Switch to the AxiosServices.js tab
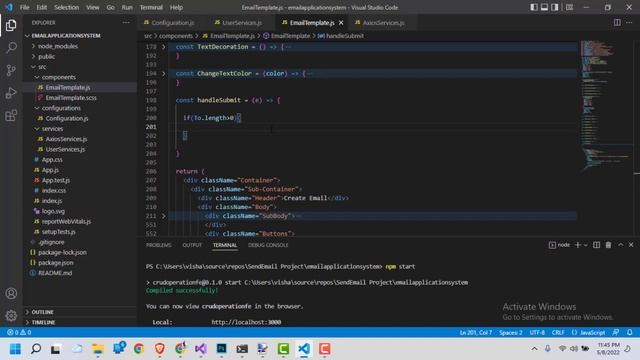Image resolution: width=640 pixels, height=360 pixels. [x=383, y=23]
